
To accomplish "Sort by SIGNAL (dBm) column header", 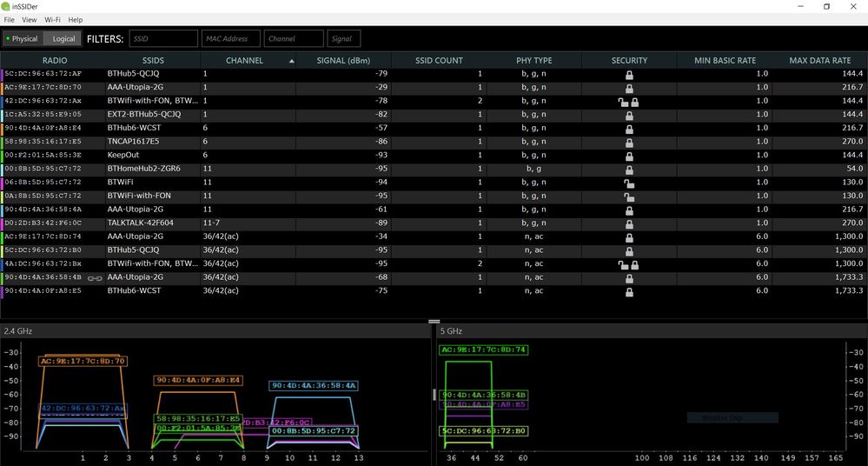I will tap(343, 60).
